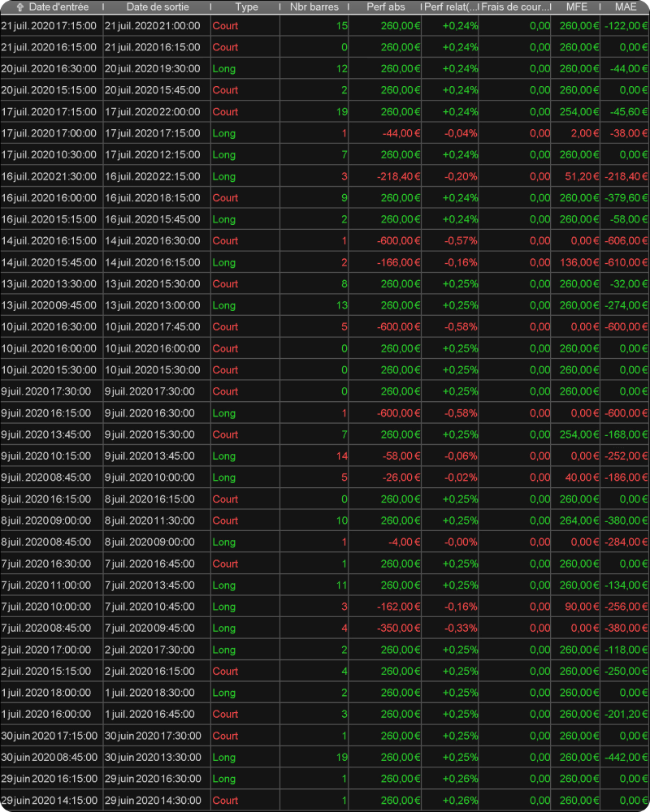Sort by the Date de sortie column
The height and width of the screenshot is (812, 650).
click(155, 6)
